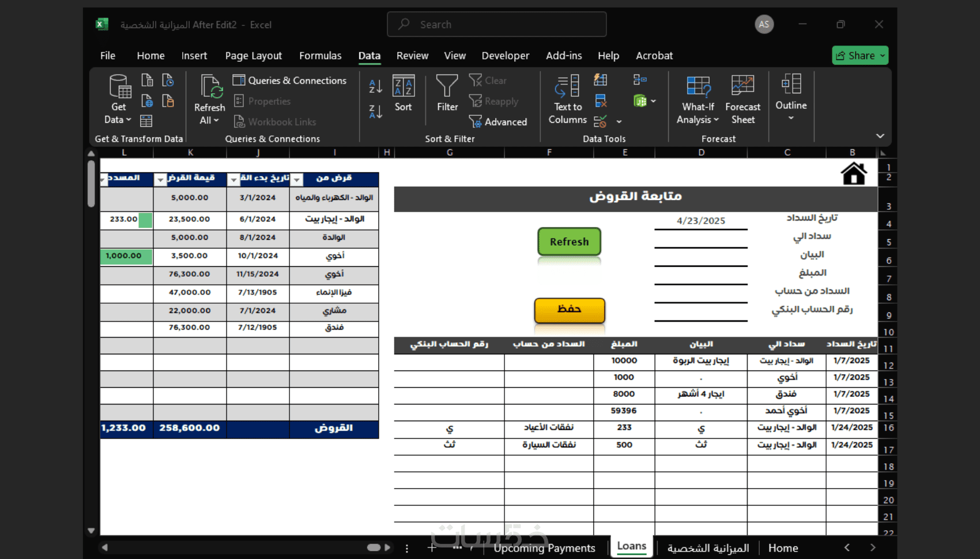Create a Forecast Sheet
Image resolution: width=980 pixels, height=559 pixels.
click(742, 100)
